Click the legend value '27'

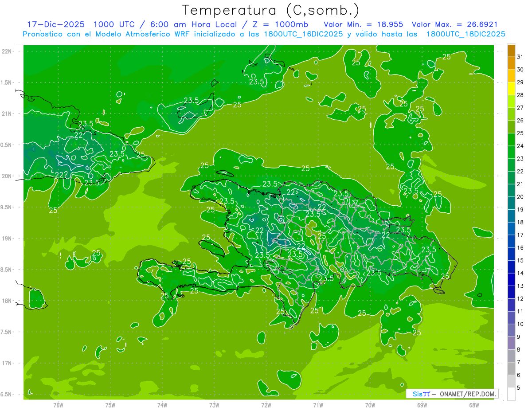click(520, 108)
